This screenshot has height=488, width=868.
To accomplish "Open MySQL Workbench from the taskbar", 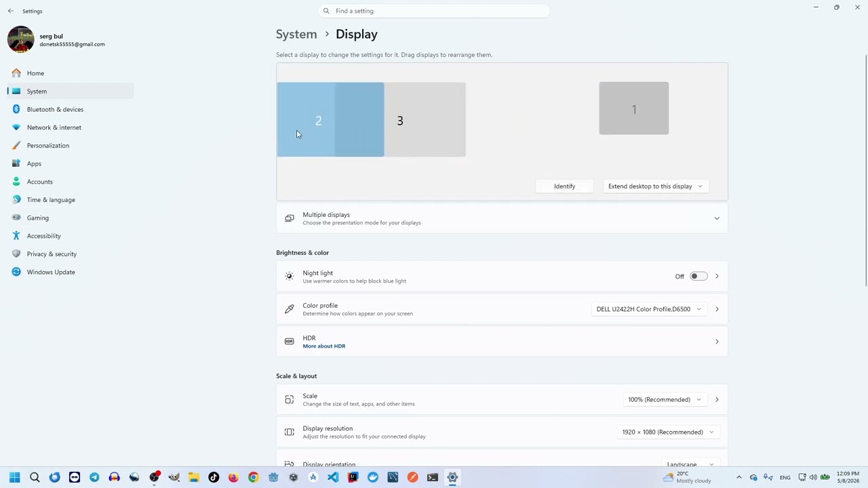I will pos(393,477).
